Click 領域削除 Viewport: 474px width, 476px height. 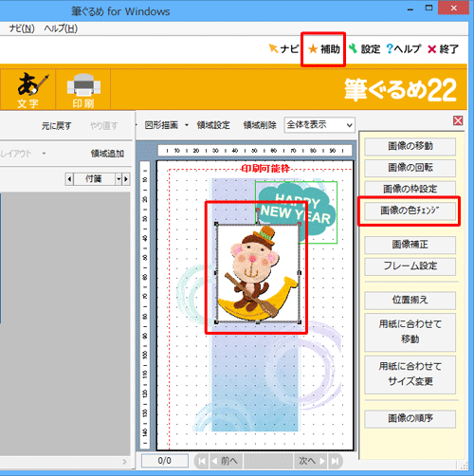260,125
